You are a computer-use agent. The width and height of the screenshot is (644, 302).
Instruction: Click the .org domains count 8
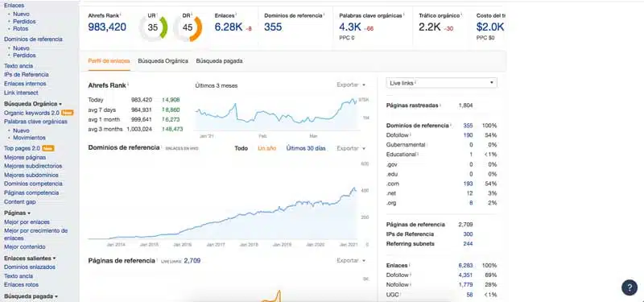[x=471, y=203]
